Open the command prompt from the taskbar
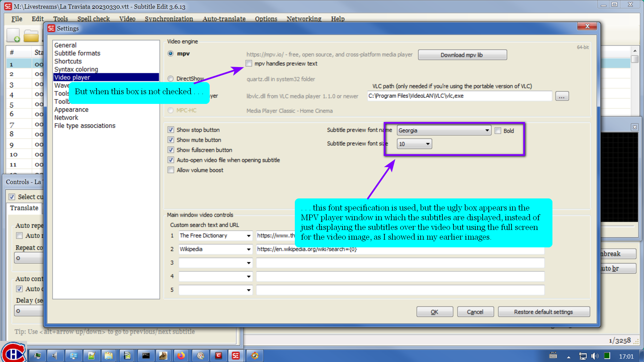The height and width of the screenshot is (362, 644). point(146,356)
